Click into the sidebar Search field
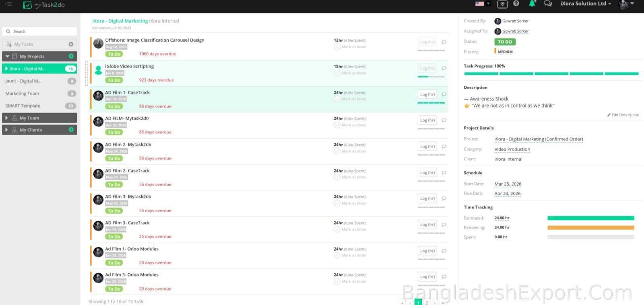 (39, 31)
